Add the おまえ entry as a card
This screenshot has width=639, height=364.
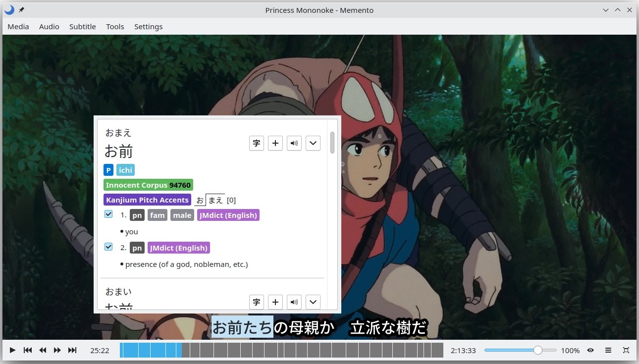coord(275,143)
